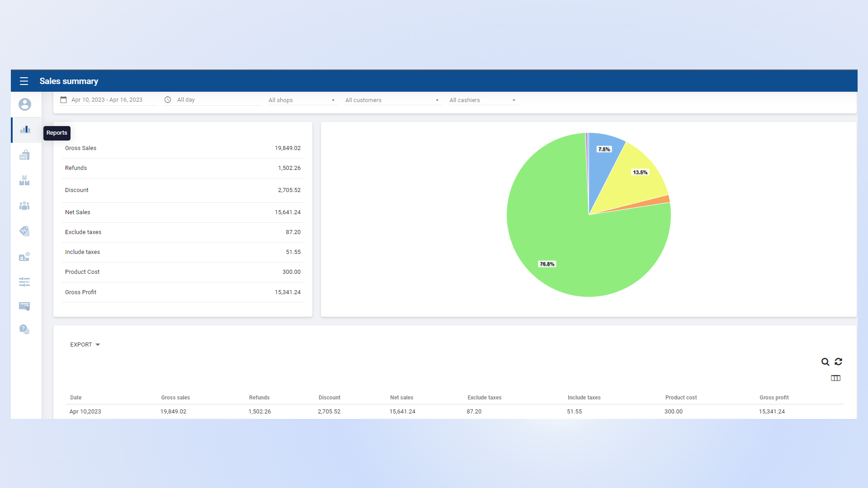Open the employee ID card icon

pos(24,257)
